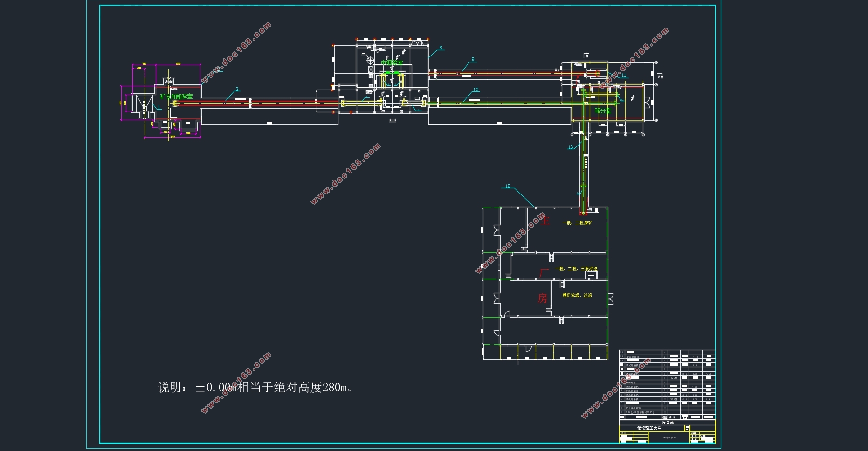Click callout number 15 above the main plant
The image size is (868, 451).
click(508, 186)
